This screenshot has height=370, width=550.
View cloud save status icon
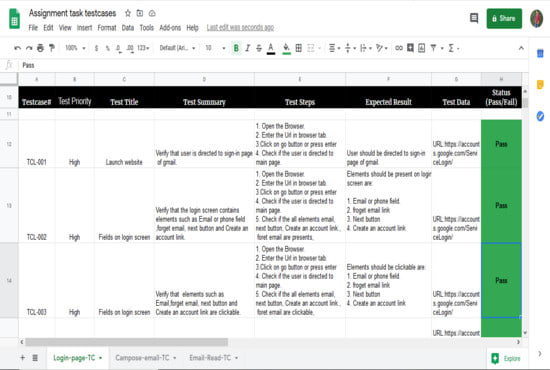pyautogui.click(x=152, y=13)
